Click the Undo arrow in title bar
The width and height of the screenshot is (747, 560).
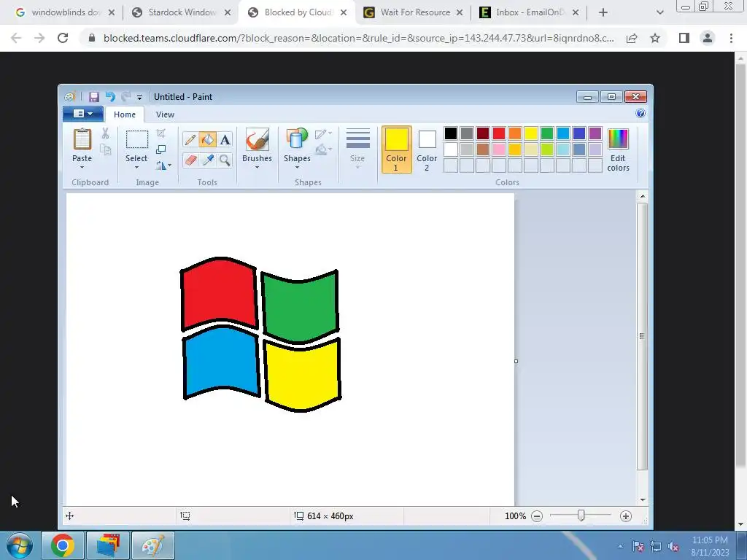[110, 97]
